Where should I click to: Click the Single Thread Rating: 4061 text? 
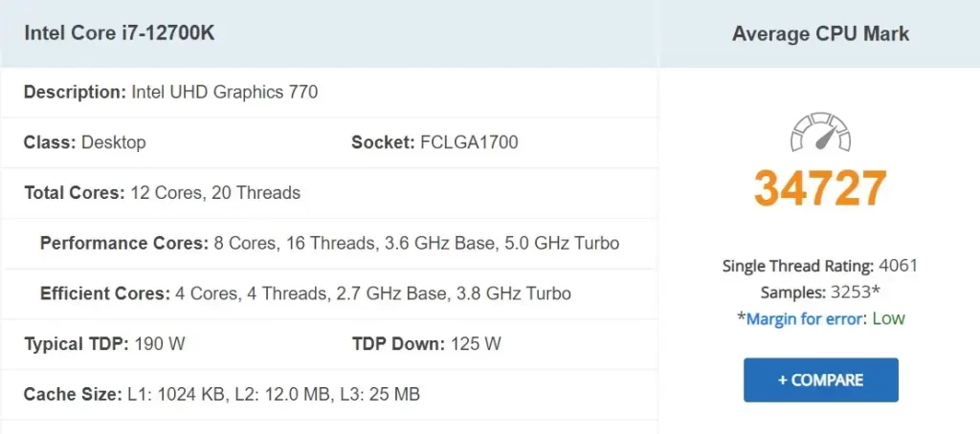820,266
